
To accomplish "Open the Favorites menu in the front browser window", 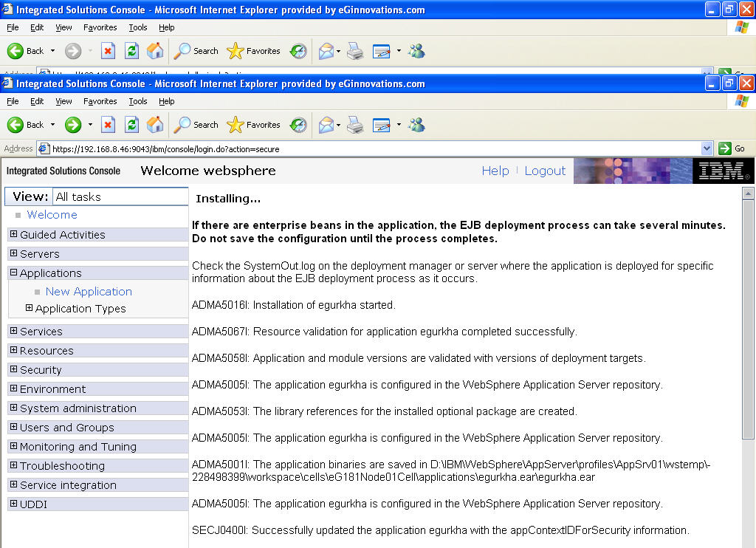I will pos(100,101).
